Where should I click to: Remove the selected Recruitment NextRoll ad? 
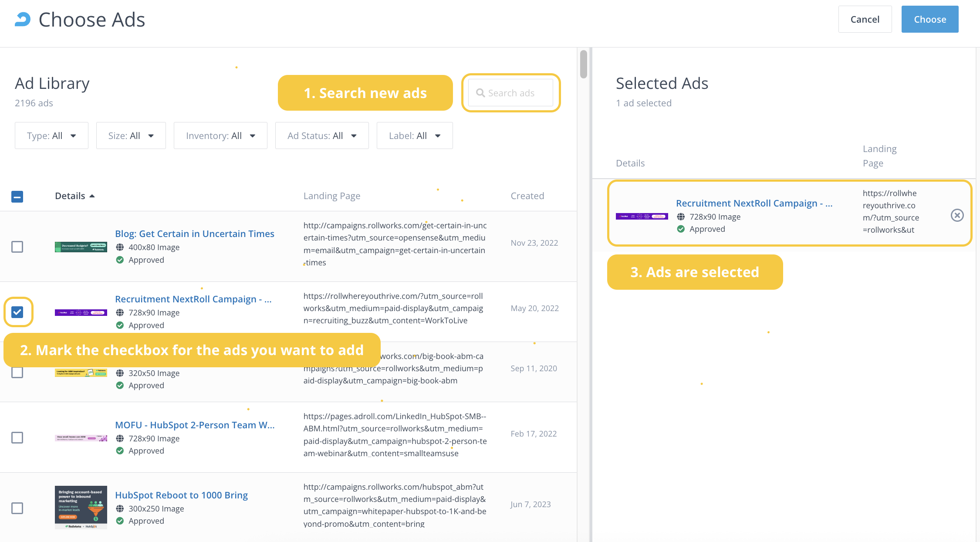[x=957, y=215]
